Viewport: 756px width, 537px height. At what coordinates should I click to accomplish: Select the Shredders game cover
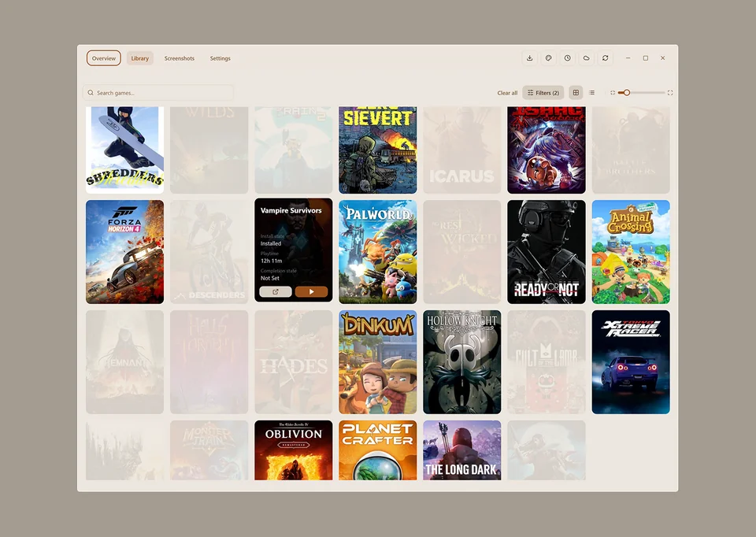[125, 150]
